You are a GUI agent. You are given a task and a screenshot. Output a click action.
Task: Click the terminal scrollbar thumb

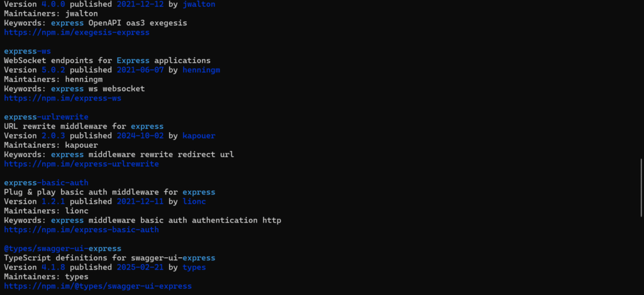coord(640,187)
